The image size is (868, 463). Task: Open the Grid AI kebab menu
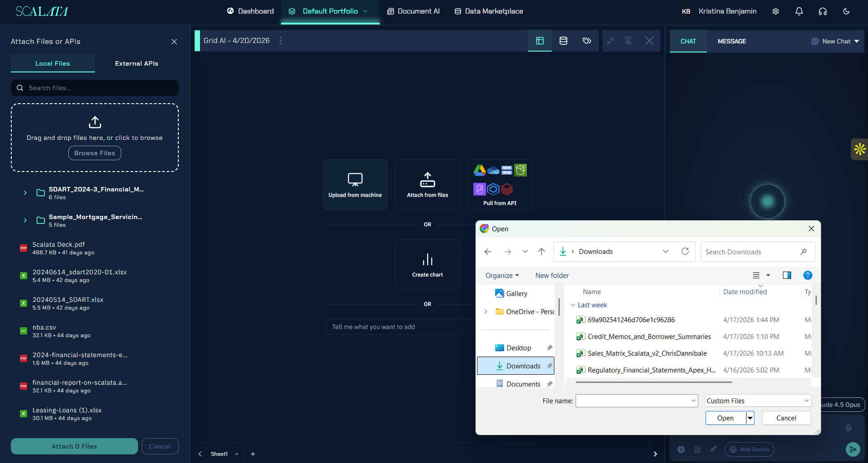pos(281,41)
